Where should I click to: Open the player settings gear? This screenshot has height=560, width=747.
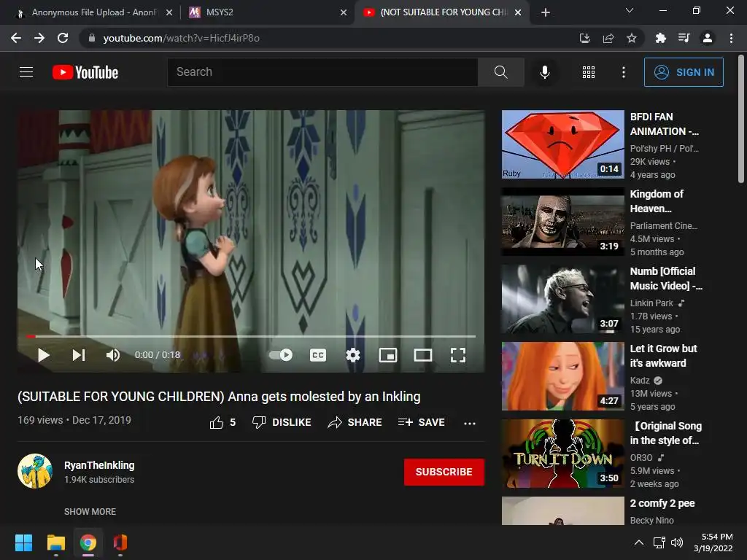coord(353,355)
